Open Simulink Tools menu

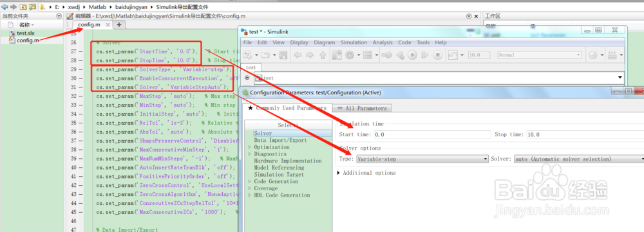[x=423, y=42]
